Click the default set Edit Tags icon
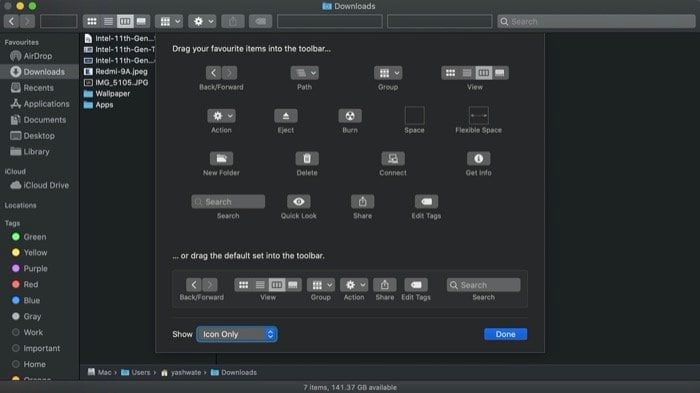Viewport: 700px width, 393px height. click(x=416, y=285)
